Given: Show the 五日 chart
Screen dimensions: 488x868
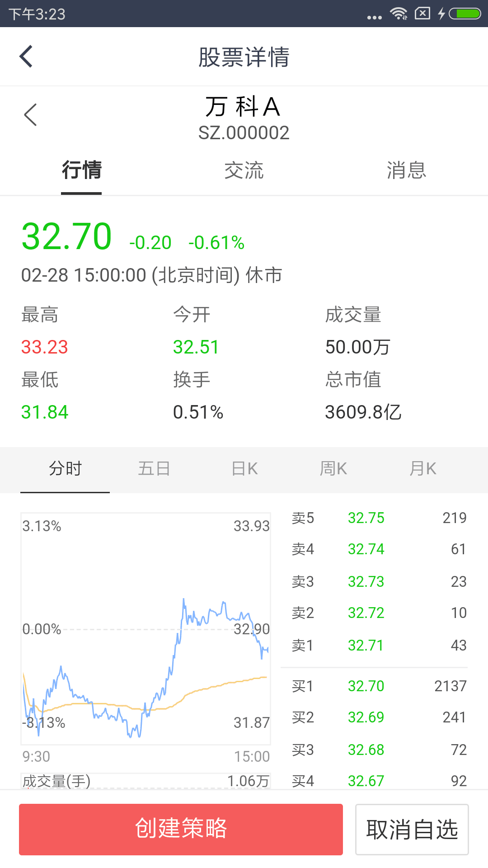Looking at the screenshot, I should pyautogui.click(x=154, y=469).
